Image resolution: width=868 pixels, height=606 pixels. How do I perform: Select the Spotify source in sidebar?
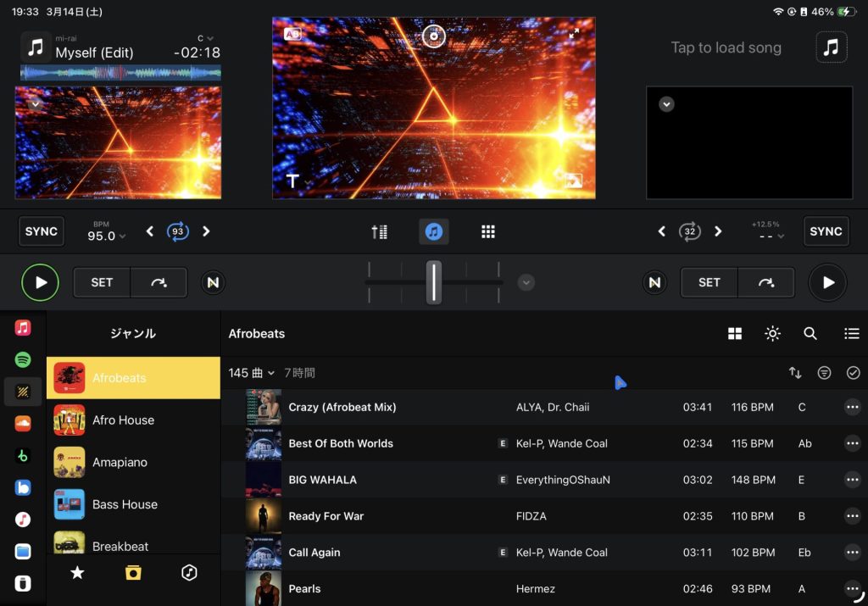pos(23,359)
